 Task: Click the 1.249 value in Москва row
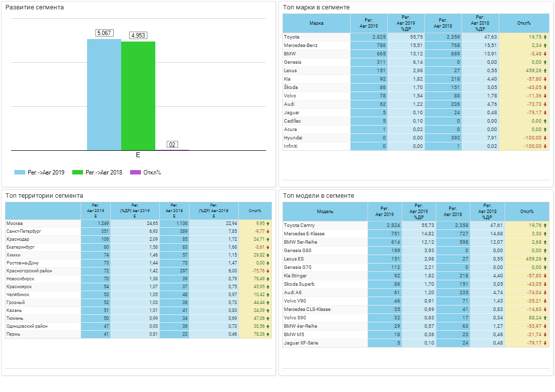tap(103, 223)
